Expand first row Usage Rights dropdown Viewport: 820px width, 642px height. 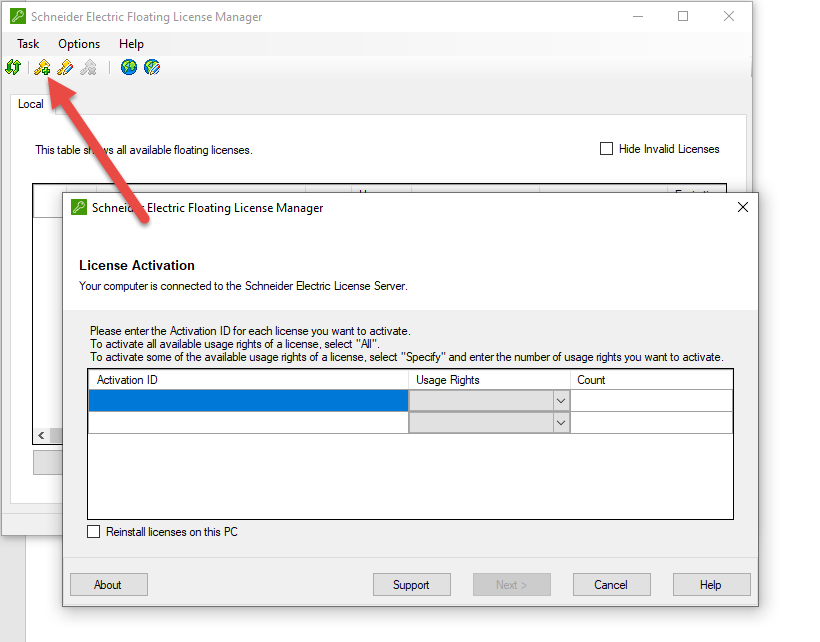pos(561,401)
